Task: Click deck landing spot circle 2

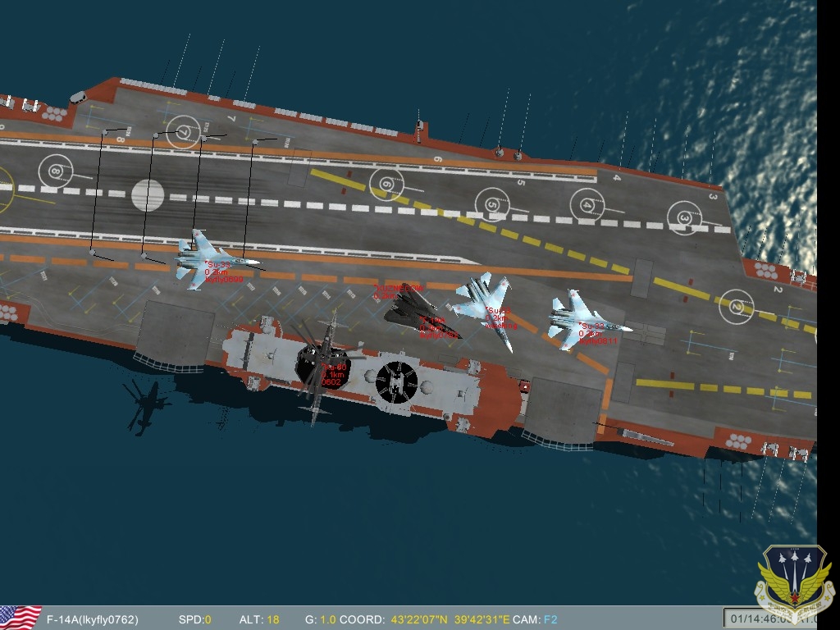Action: coord(736,307)
